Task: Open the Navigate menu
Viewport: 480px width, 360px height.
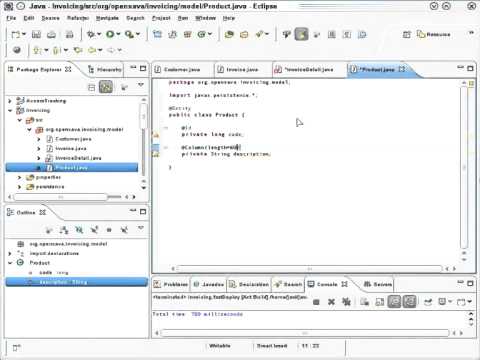Action: coord(107,18)
